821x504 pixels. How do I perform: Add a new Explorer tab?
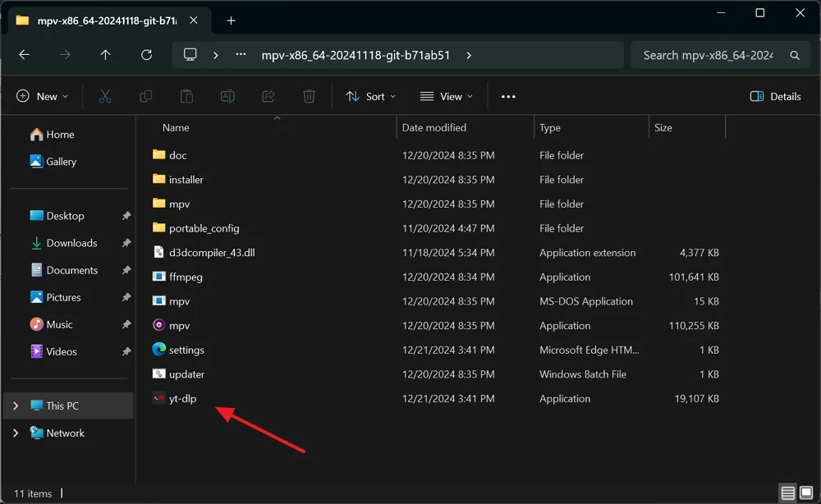click(x=231, y=21)
